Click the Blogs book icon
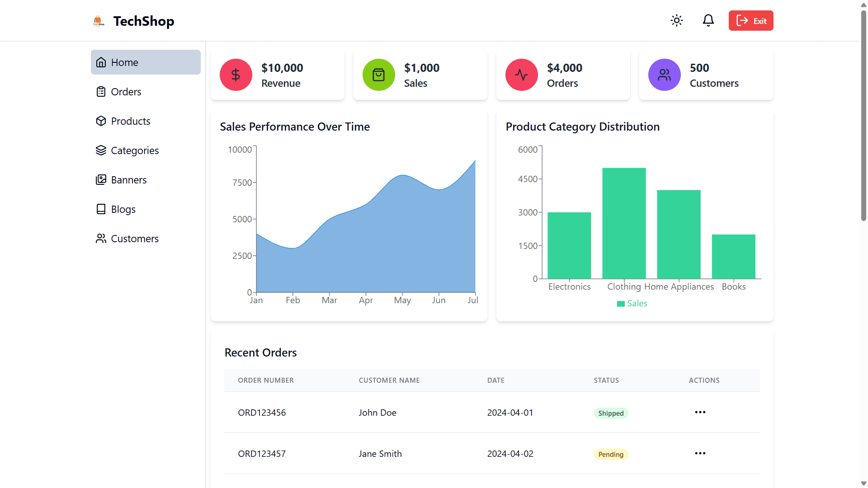This screenshot has height=488, width=868. point(101,209)
